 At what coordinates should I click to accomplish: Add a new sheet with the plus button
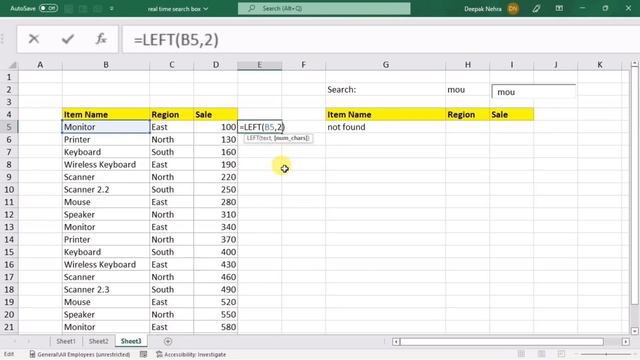pos(168,341)
